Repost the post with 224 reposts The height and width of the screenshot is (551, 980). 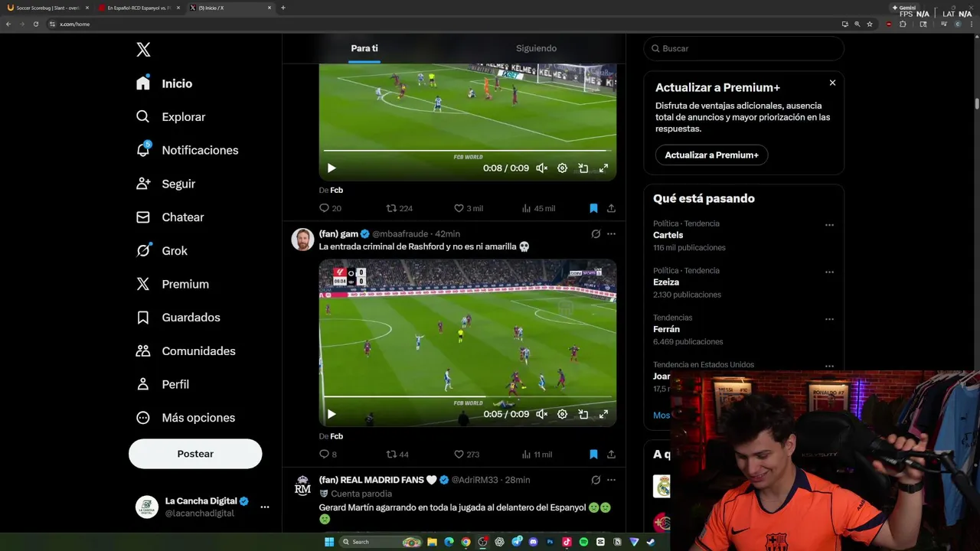click(x=400, y=208)
